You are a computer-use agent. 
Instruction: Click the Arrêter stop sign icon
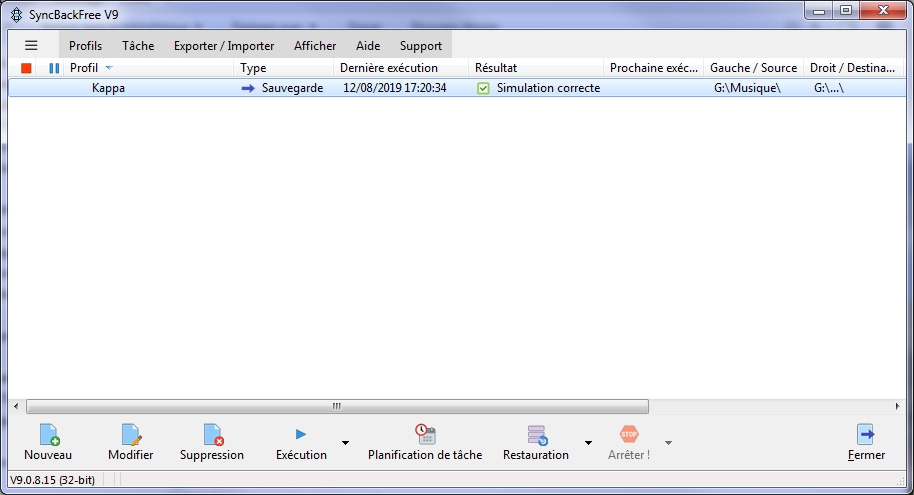(629, 434)
